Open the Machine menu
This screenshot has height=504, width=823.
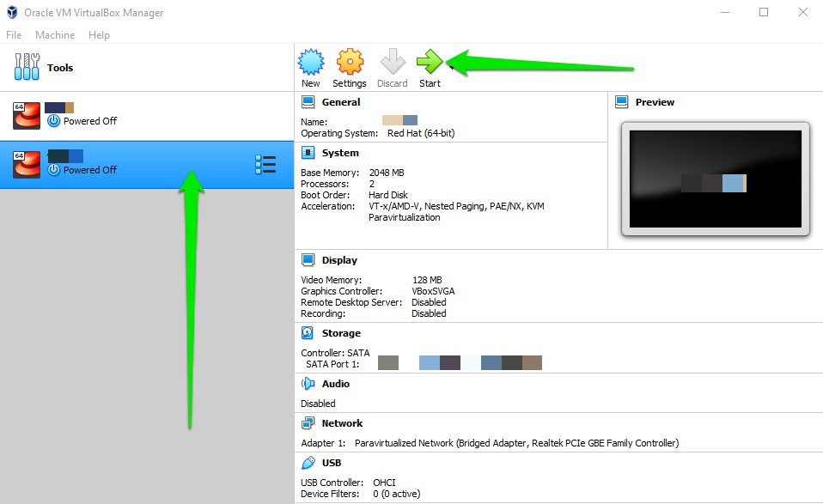[x=55, y=35]
